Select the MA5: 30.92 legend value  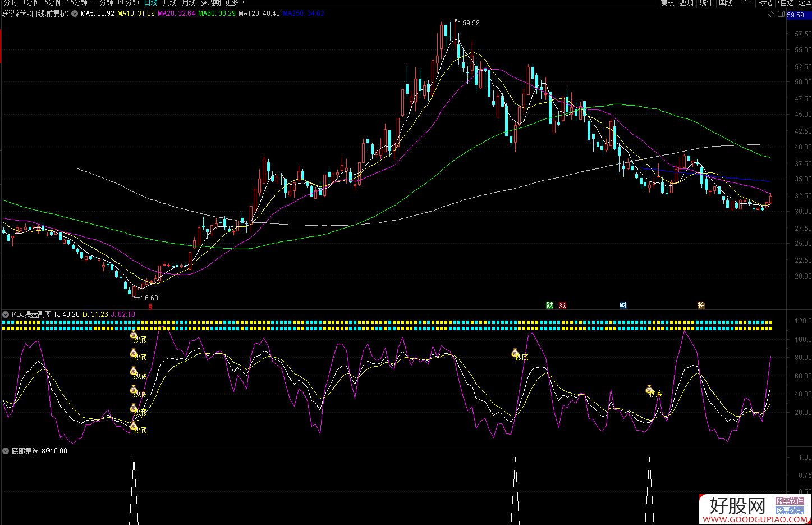pyautogui.click(x=98, y=13)
